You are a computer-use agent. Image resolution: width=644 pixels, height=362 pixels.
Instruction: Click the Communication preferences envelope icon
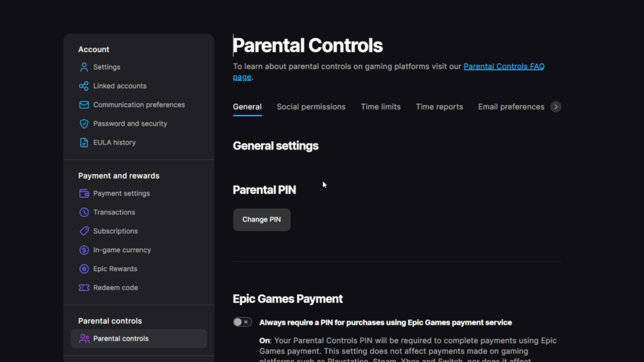[x=84, y=105]
